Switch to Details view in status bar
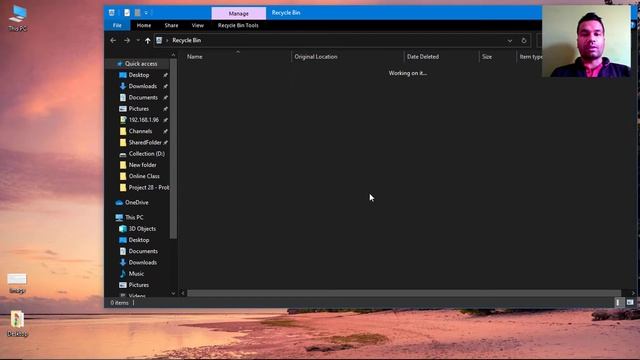640x360 pixels. 618,302
